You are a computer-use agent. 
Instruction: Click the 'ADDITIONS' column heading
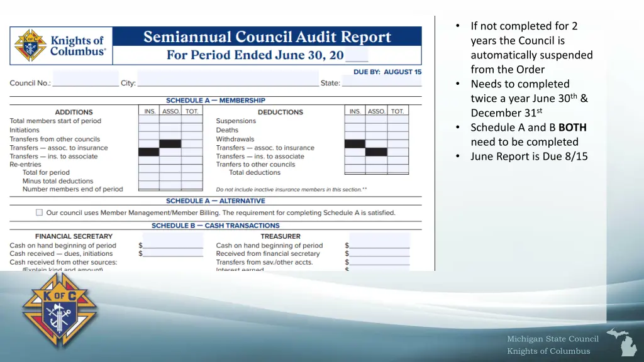click(x=74, y=112)
